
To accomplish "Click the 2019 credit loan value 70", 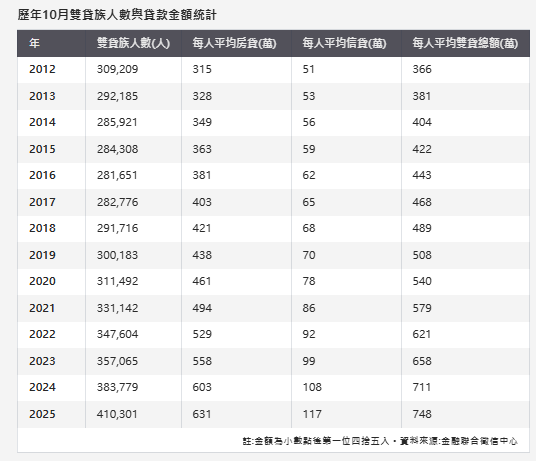I will point(309,255).
